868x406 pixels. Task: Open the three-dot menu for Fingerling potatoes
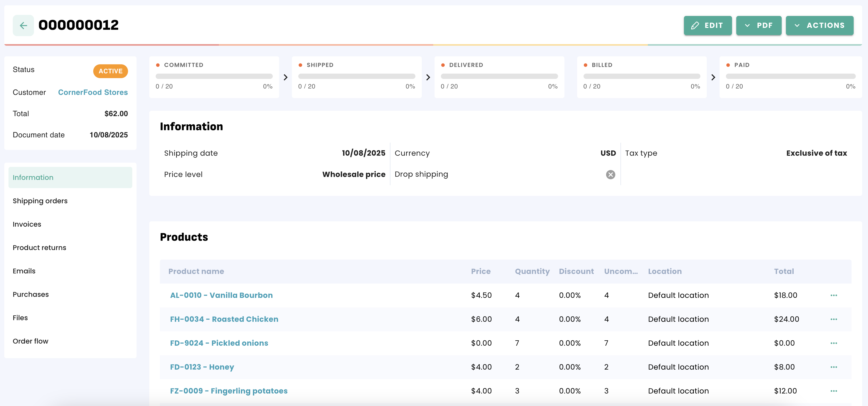click(x=834, y=391)
